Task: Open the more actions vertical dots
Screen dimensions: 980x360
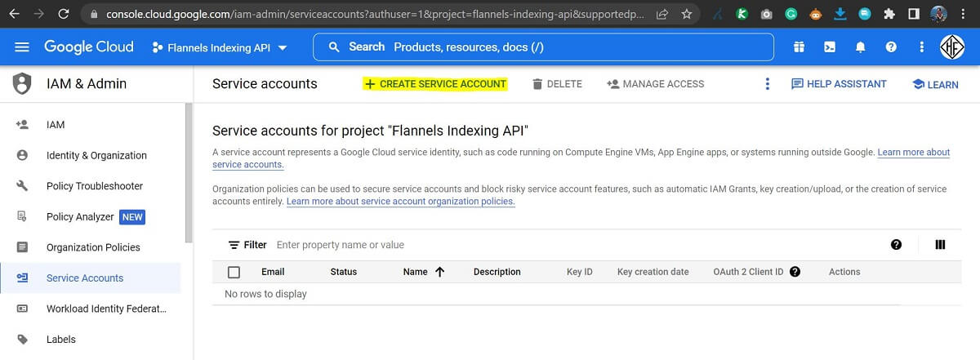Action: (x=767, y=84)
